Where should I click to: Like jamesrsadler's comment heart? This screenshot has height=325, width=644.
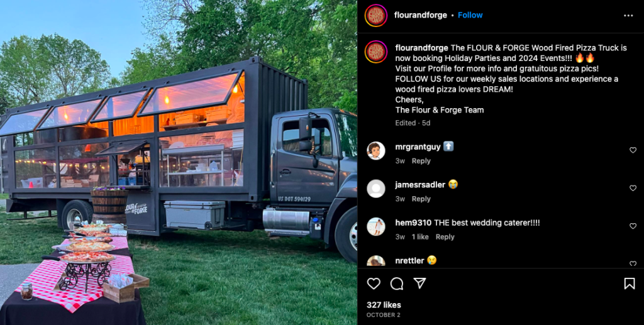point(633,188)
